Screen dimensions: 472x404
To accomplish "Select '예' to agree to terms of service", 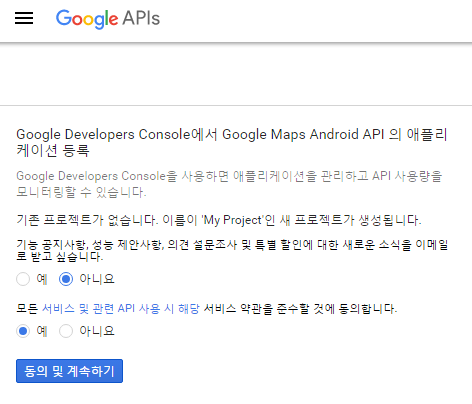I will [x=23, y=331].
